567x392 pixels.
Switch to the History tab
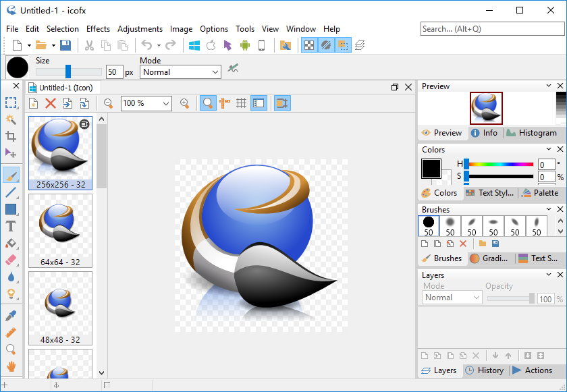coord(485,370)
